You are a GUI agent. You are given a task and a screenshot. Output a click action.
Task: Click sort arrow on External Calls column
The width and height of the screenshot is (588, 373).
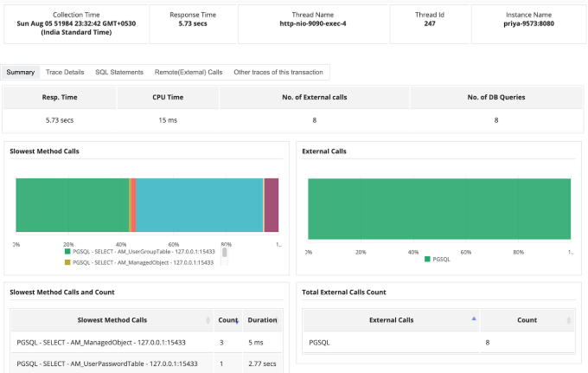473,318
